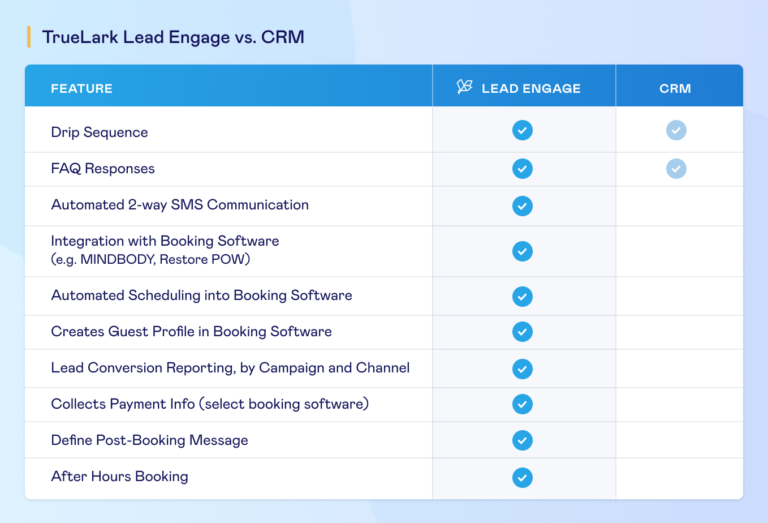
Task: Click Automated Scheduling into Booking Software text
Action: coord(201,295)
